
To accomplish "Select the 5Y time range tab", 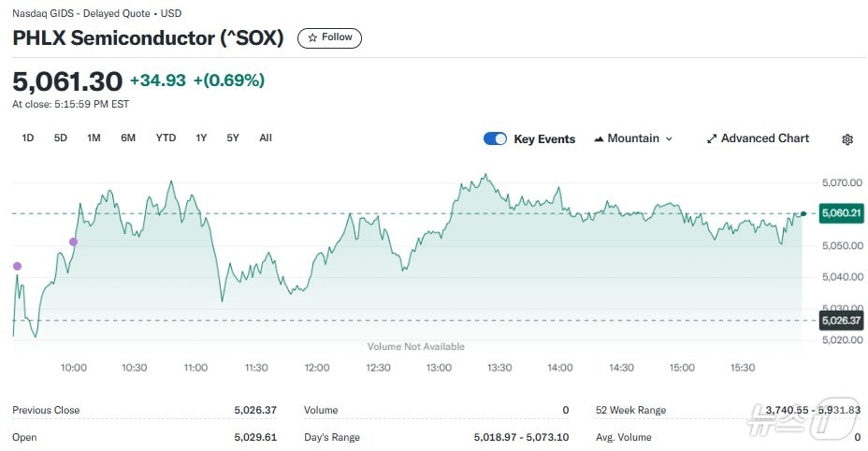I will (233, 138).
